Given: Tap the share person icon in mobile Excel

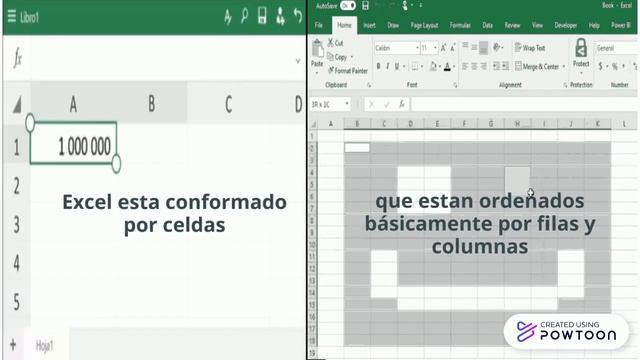Looking at the screenshot, I should (280, 16).
